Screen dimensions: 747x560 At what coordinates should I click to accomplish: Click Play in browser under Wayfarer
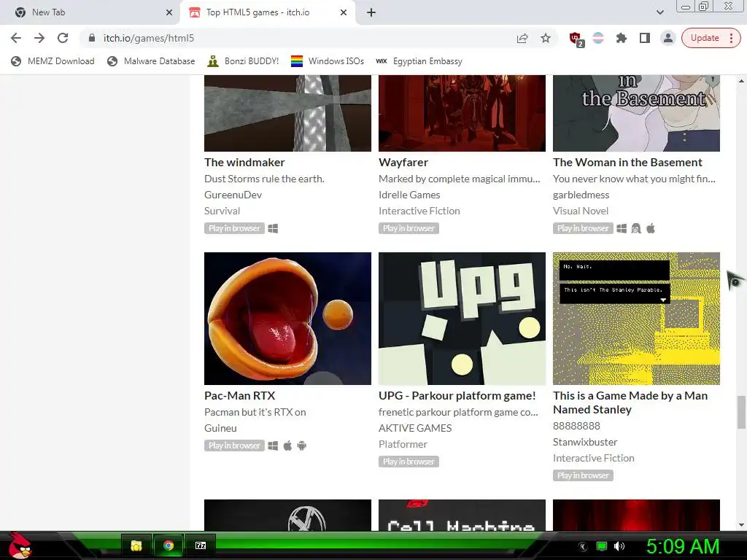click(409, 228)
